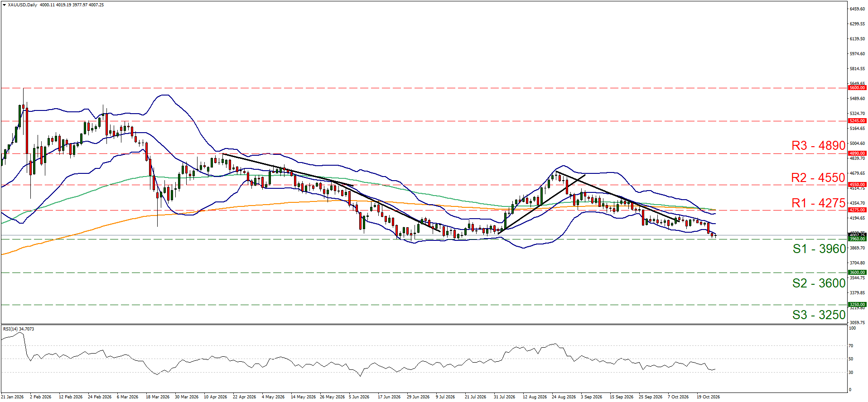The width and height of the screenshot is (868, 402).
Task: Click the 50 level on RSI scale
Action: [x=851, y=359]
